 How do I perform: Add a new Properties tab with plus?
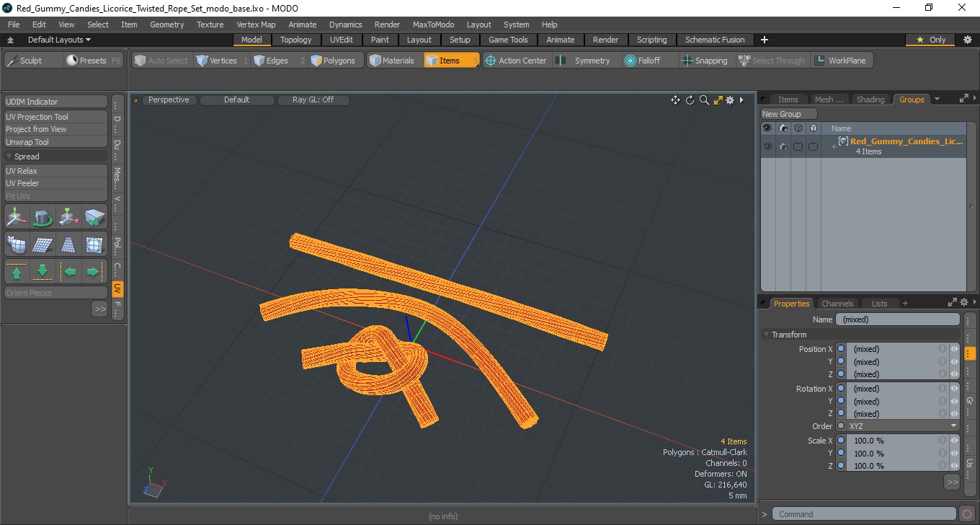pyautogui.click(x=905, y=304)
